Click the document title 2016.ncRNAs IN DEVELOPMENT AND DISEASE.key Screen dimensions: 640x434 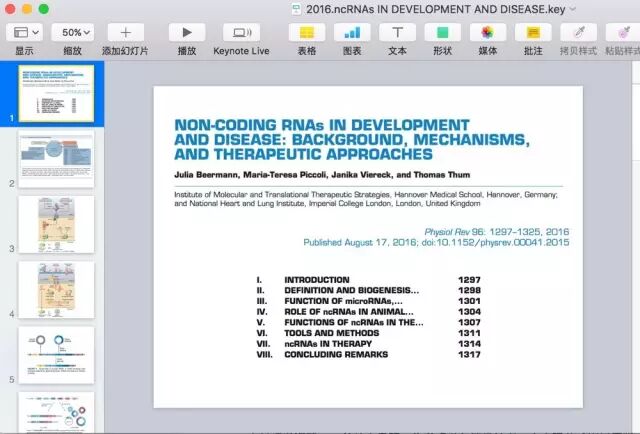click(436, 9)
